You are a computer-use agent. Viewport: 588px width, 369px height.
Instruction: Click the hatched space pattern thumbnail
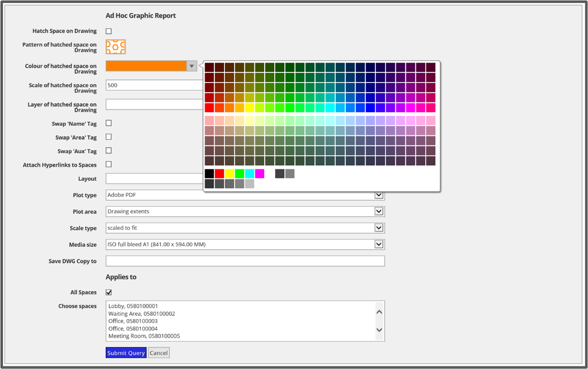[x=116, y=47]
